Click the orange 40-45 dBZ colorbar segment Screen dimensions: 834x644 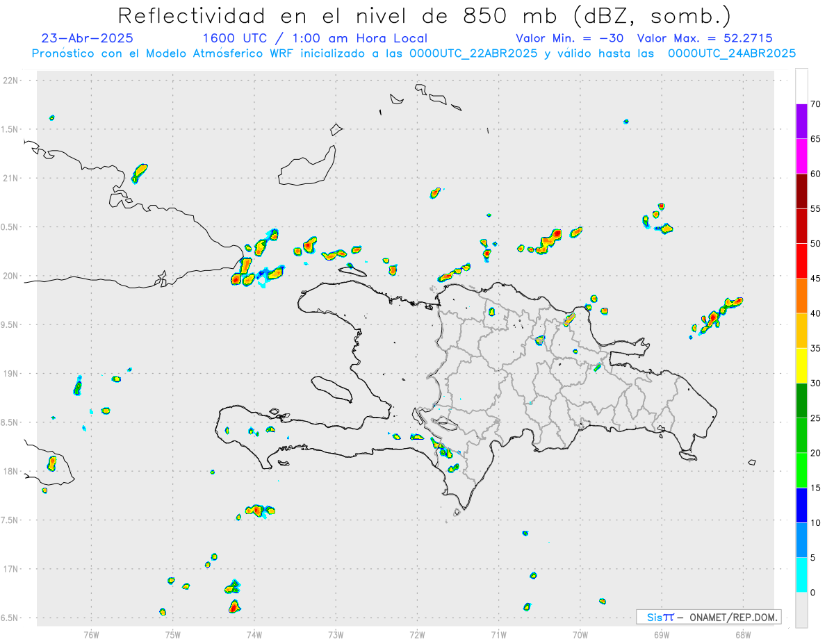[x=801, y=296]
